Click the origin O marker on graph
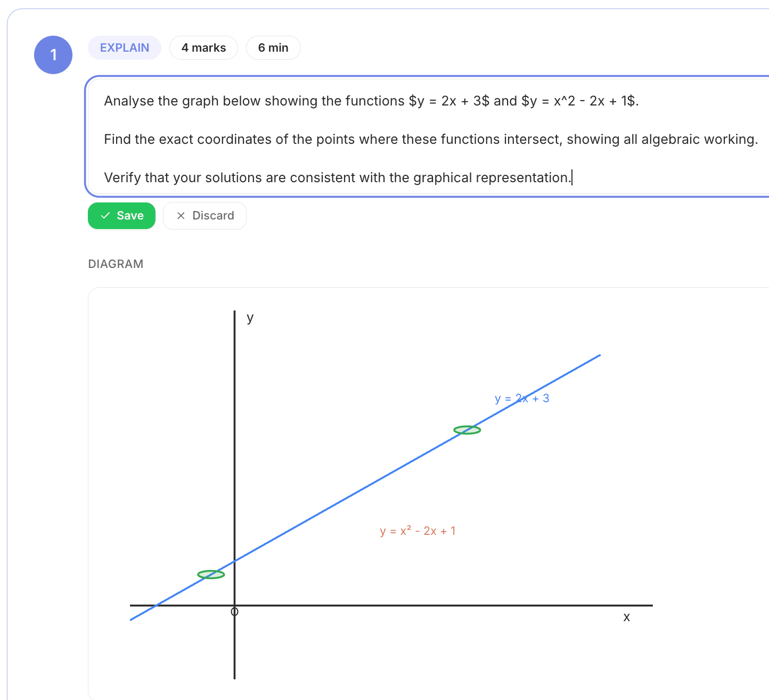The height and width of the screenshot is (700, 769). click(x=234, y=612)
